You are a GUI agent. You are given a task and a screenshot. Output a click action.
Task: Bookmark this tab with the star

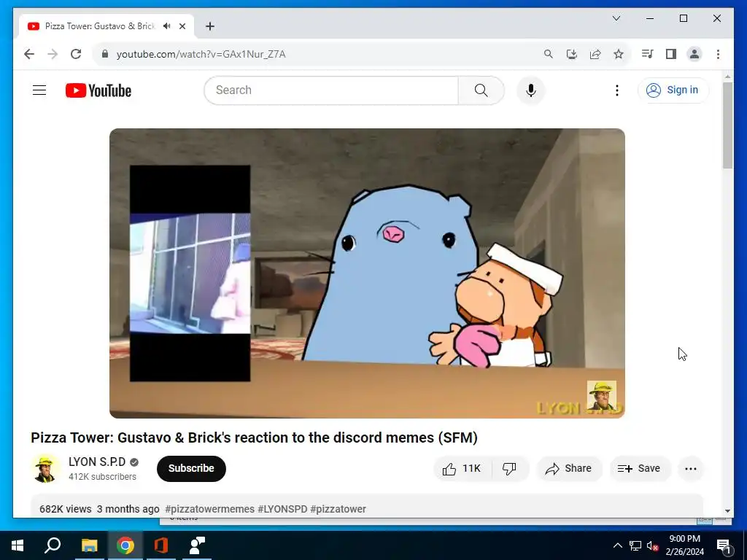pyautogui.click(x=619, y=54)
